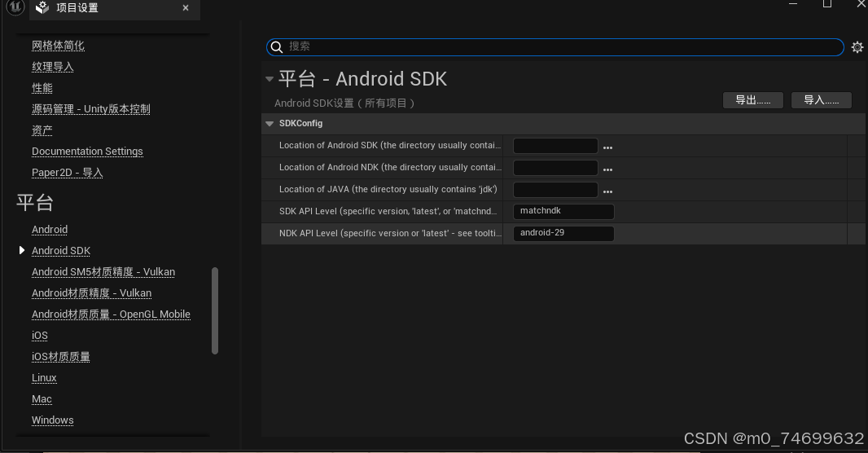
Task: Open Windows platform settings
Action: pos(53,420)
